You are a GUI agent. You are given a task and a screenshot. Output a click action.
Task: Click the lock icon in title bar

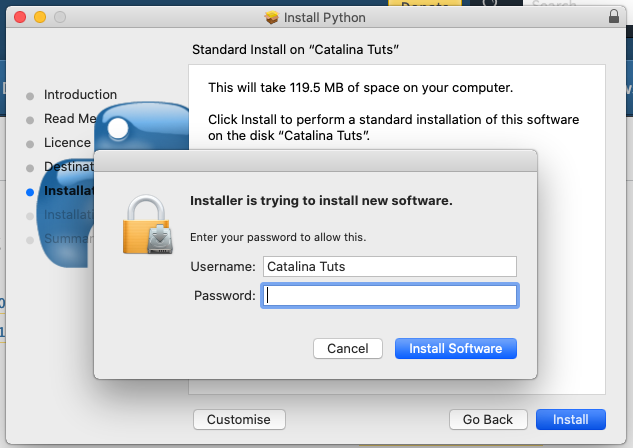coord(614,17)
